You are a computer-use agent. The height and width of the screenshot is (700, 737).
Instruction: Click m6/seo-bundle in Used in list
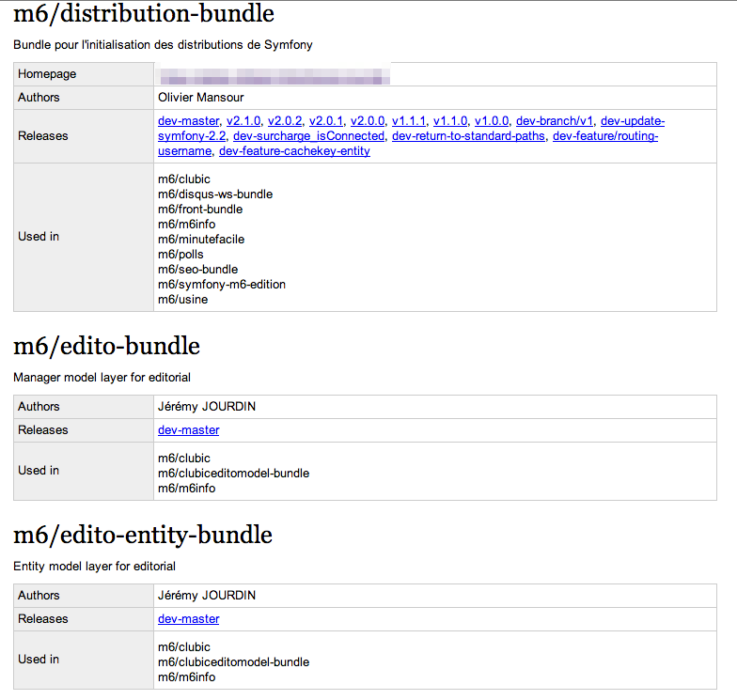tap(197, 269)
